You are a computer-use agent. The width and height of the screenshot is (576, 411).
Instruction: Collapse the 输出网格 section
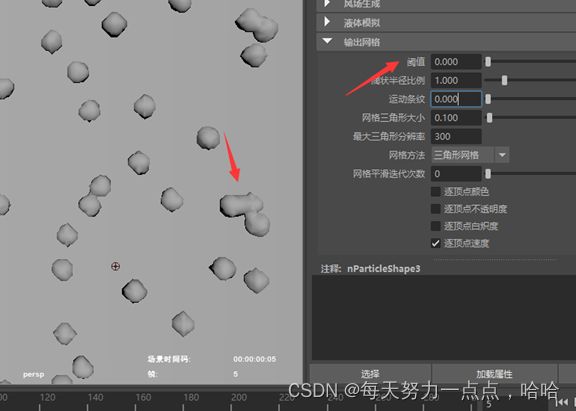click(x=327, y=41)
